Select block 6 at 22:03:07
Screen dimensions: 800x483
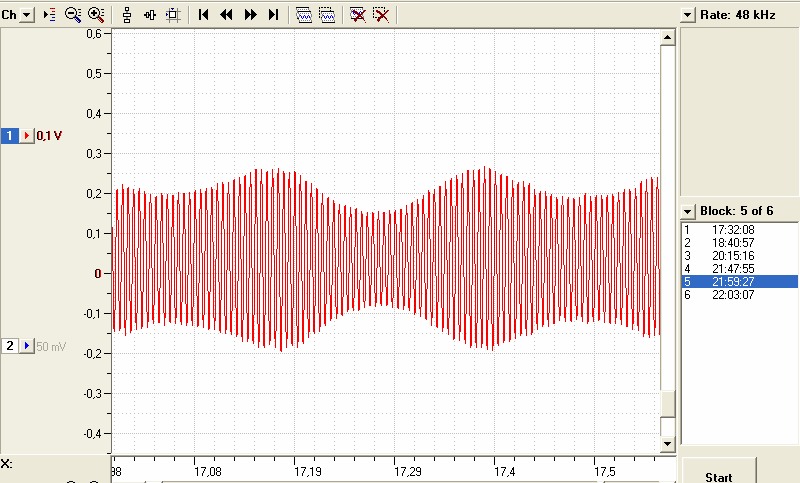(740, 295)
